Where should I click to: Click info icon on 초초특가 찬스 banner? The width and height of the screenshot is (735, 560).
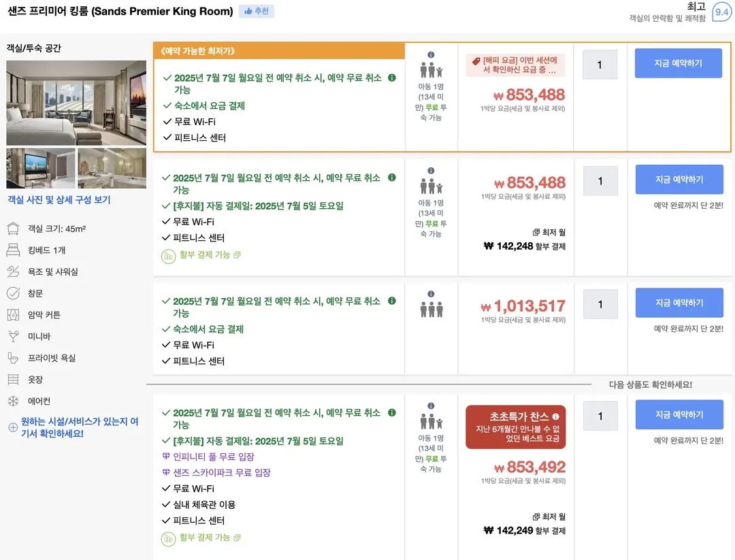pyautogui.click(x=555, y=416)
